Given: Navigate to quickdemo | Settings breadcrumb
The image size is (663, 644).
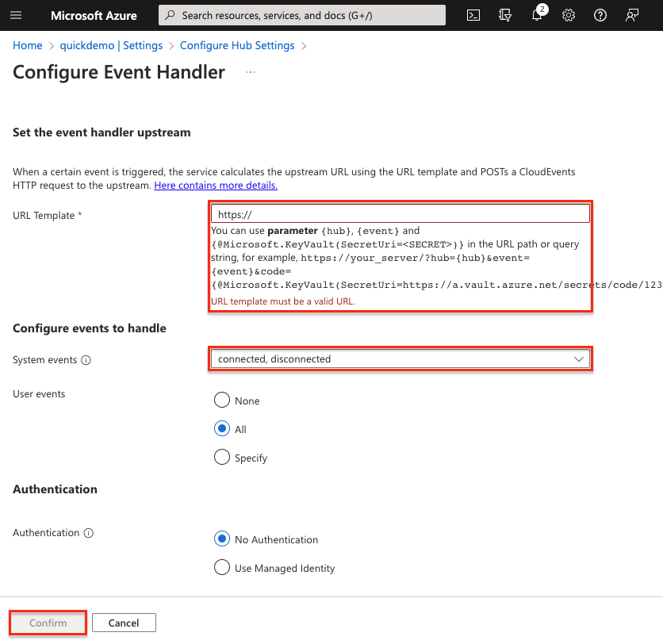Looking at the screenshot, I should [111, 45].
